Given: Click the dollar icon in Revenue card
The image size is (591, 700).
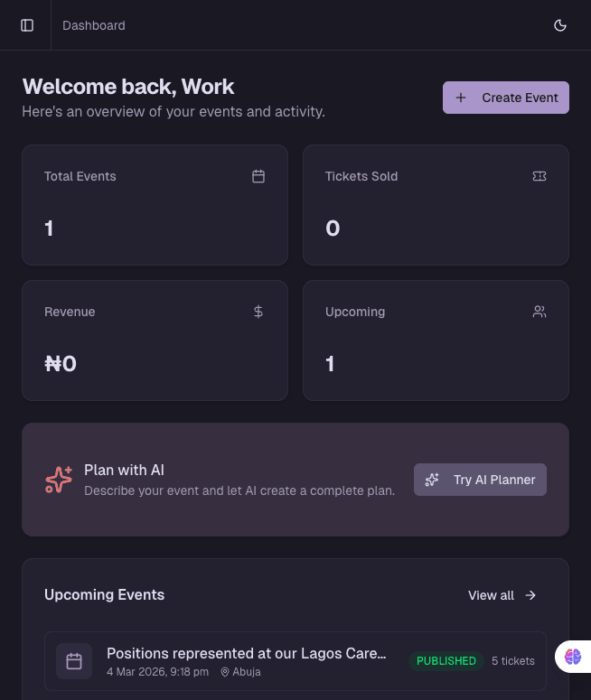Looking at the screenshot, I should coord(258,312).
